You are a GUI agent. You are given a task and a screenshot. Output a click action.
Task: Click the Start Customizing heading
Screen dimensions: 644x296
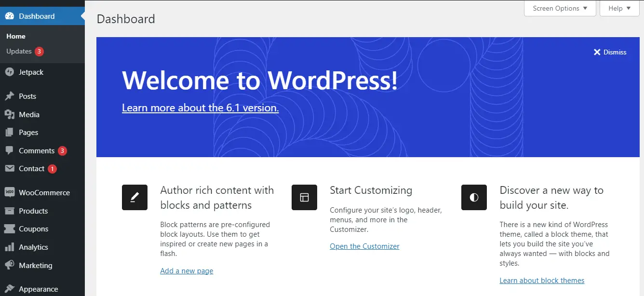[371, 190]
